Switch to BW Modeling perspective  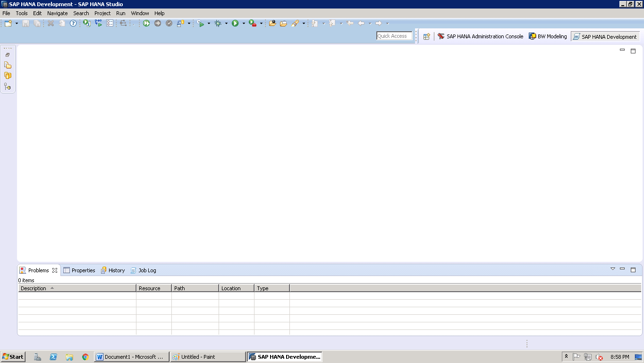tap(548, 36)
